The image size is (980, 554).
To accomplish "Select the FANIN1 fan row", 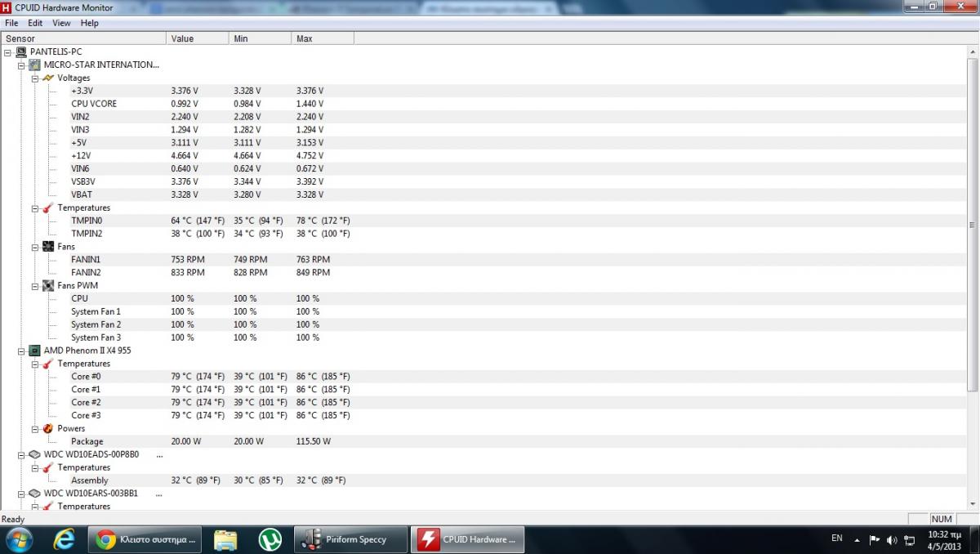I will pyautogui.click(x=483, y=259).
